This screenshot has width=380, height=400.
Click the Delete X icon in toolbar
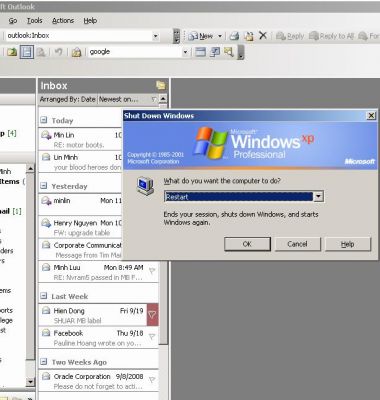point(263,35)
